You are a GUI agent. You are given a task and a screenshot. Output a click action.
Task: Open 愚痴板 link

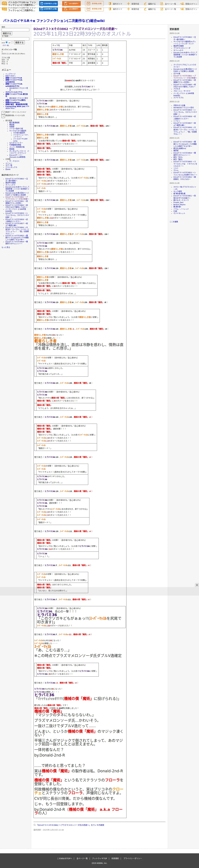click(x=12, y=149)
